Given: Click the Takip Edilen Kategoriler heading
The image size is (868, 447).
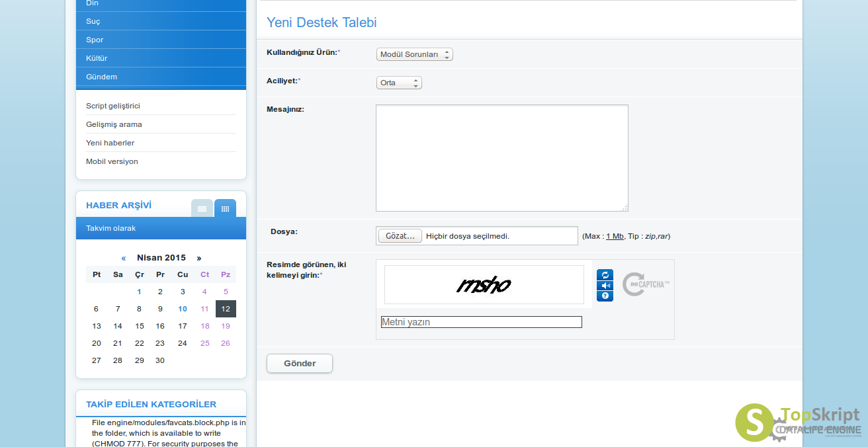Looking at the screenshot, I should [151, 404].
